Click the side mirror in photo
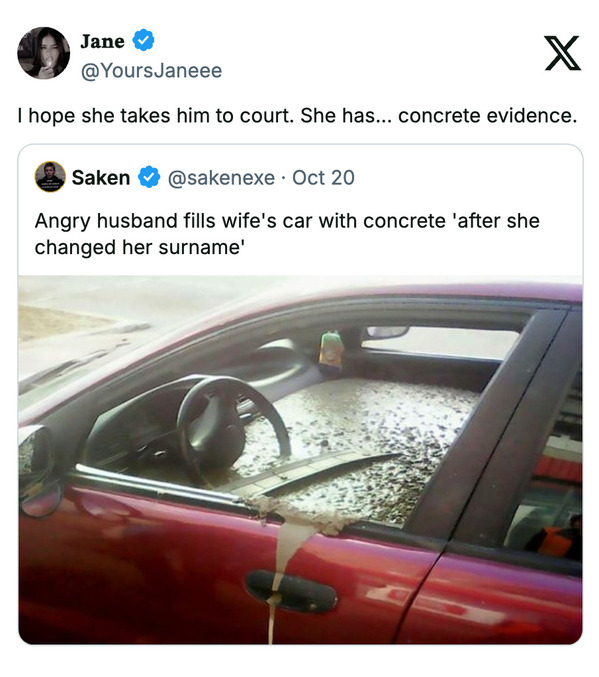The width and height of the screenshot is (599, 677). click(39, 471)
